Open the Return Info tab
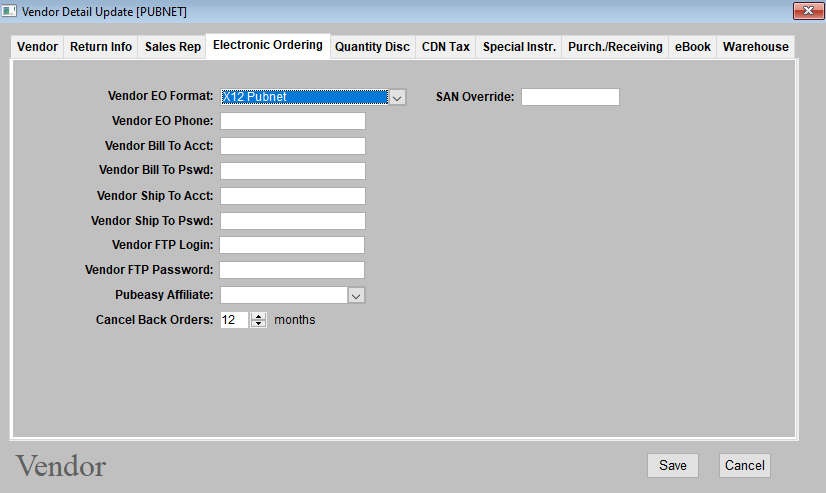Image resolution: width=826 pixels, height=493 pixels. 100,47
